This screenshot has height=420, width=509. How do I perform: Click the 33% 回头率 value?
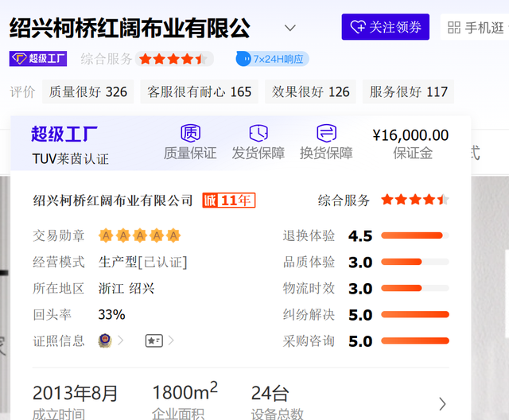tap(111, 315)
